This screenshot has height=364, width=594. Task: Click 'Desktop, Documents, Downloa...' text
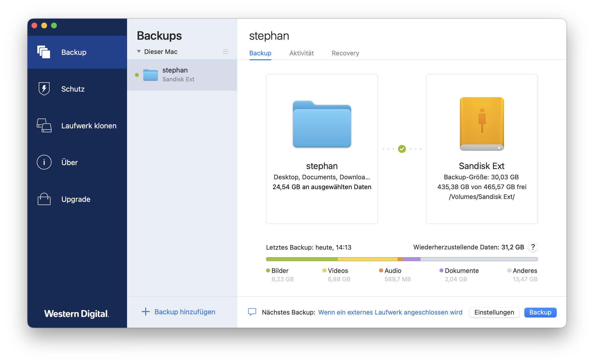(x=322, y=177)
